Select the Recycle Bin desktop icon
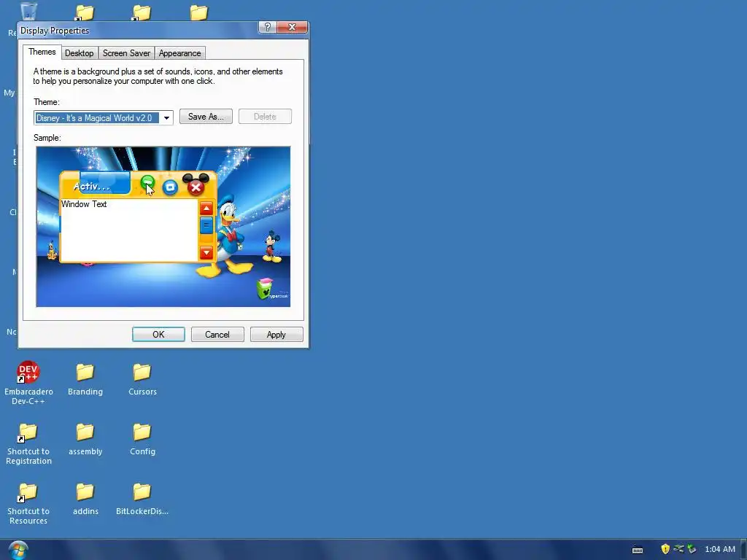This screenshot has height=560, width=747. [x=28, y=10]
